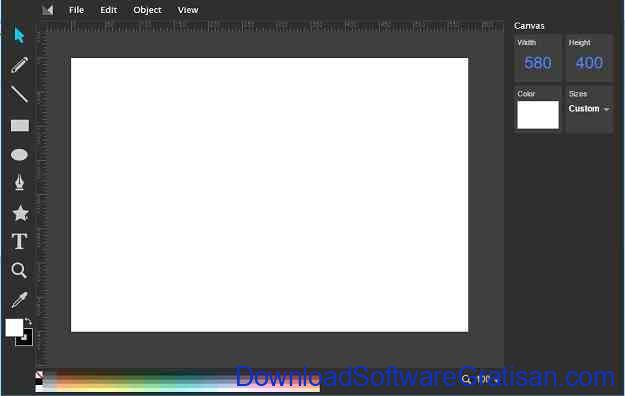Screen dimensions: 625x396
Task: Click the Method Draw logo icon
Action: [x=48, y=10]
